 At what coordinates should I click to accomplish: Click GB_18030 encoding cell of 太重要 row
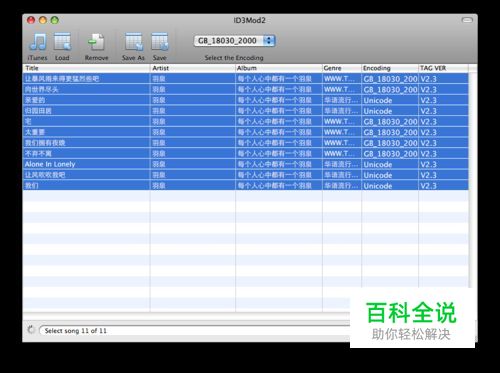pyautogui.click(x=390, y=132)
